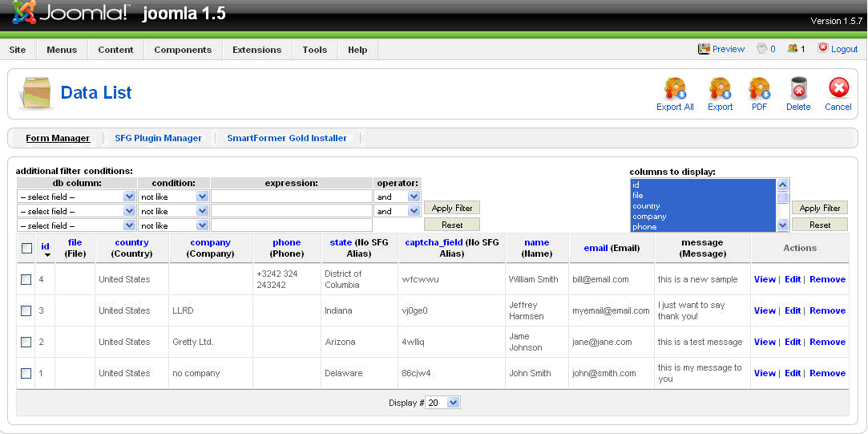Image resolution: width=868 pixels, height=434 pixels.
Task: Open the Site menu
Action: click(x=18, y=49)
